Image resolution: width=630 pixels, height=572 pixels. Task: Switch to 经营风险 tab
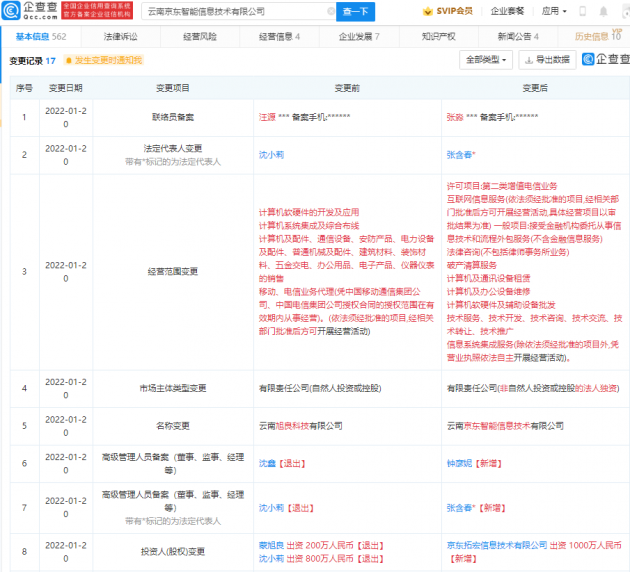pos(200,37)
